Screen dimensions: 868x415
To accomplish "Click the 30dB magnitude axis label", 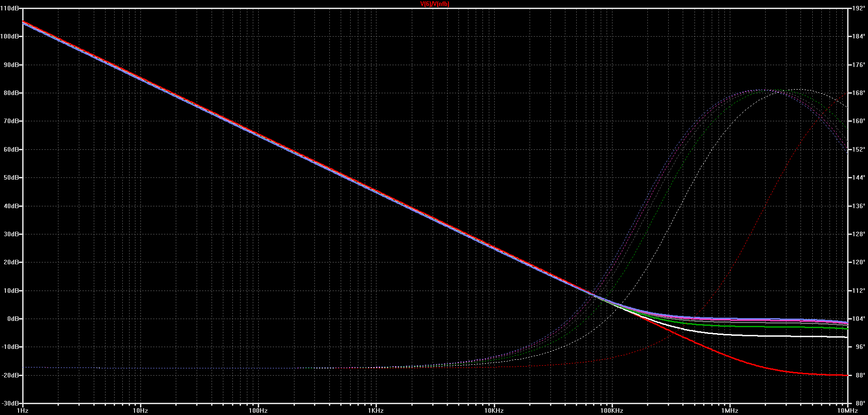I will pyautogui.click(x=11, y=234).
